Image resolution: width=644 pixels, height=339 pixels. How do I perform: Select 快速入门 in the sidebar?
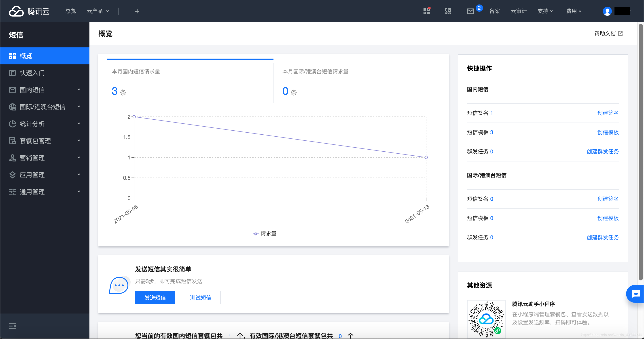click(32, 73)
